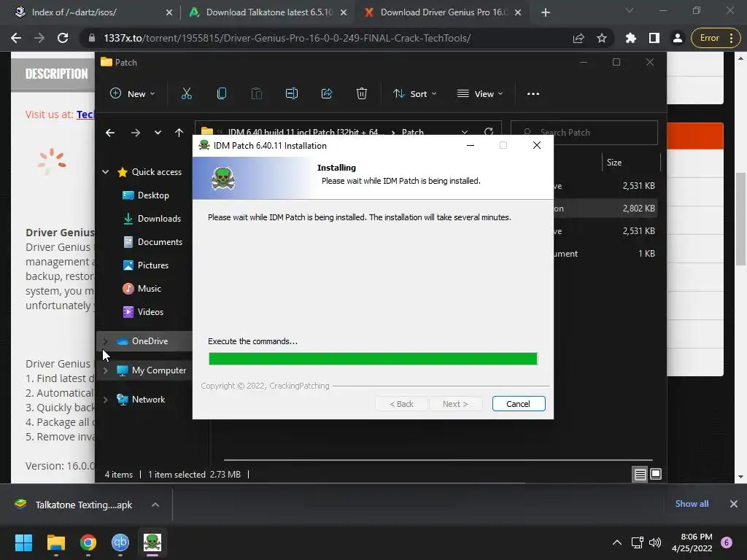Click the Paste icon in Explorer toolbar

coord(256,94)
